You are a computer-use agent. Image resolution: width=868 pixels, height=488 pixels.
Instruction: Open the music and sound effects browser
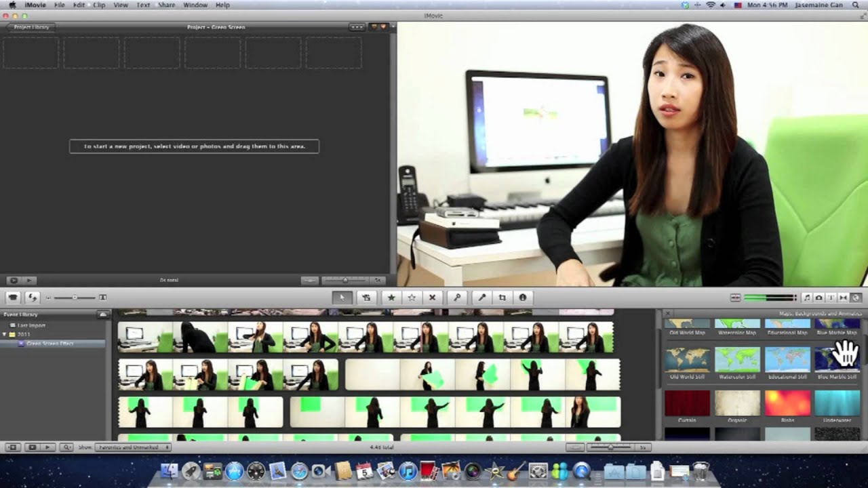point(807,298)
